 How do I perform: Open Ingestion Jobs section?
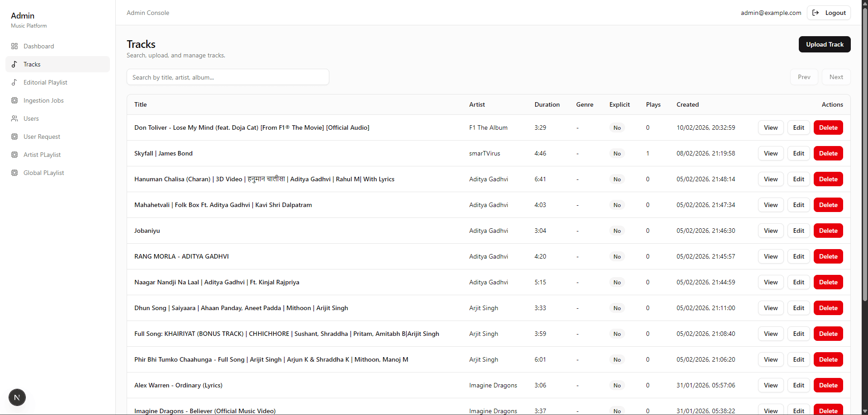click(x=57, y=100)
